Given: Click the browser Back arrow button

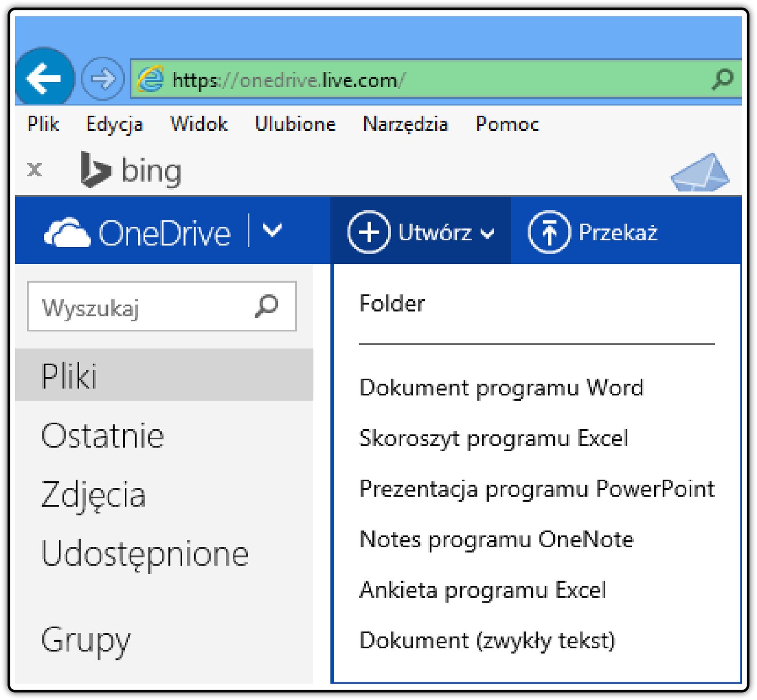Looking at the screenshot, I should click(x=44, y=78).
